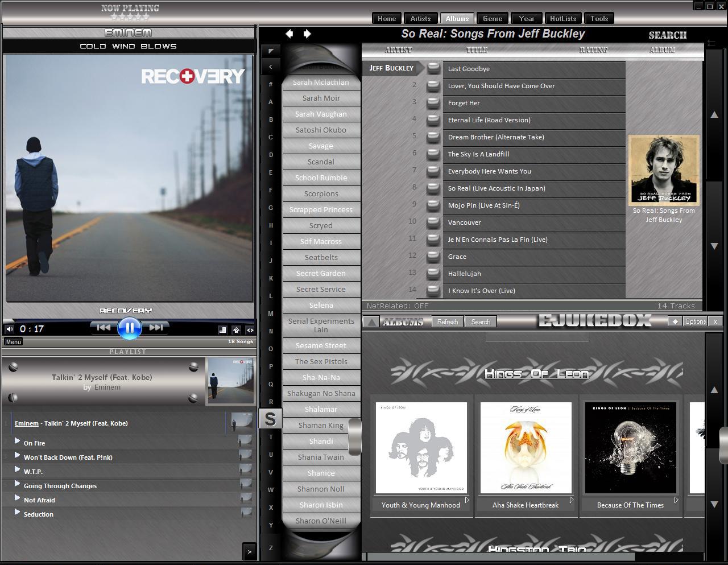Open the Year tab
The width and height of the screenshot is (728, 565).
click(527, 18)
